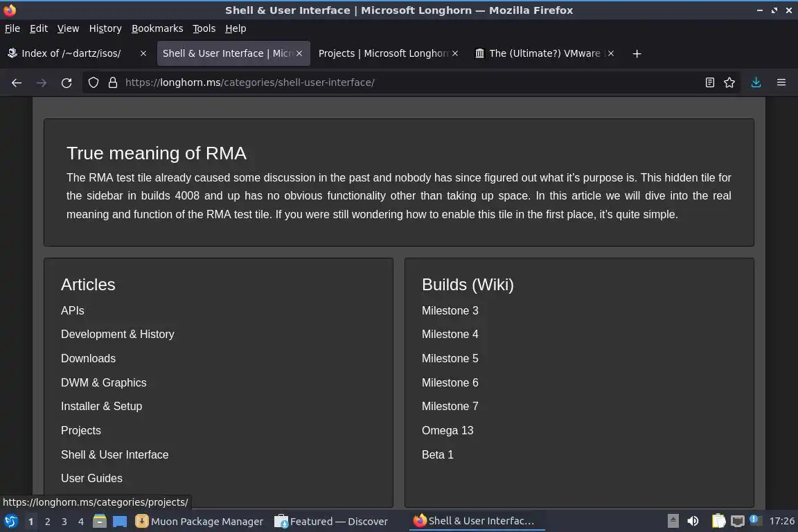Open the View menu
Screen dimensions: 798x532
click(68, 28)
